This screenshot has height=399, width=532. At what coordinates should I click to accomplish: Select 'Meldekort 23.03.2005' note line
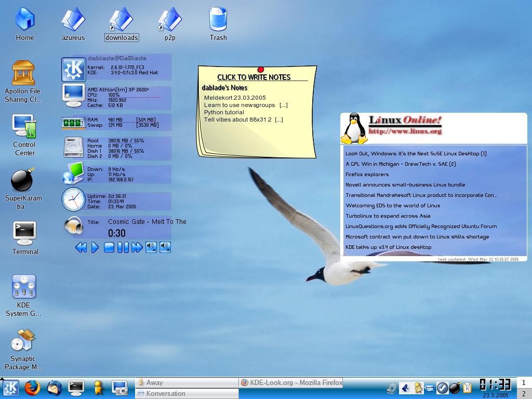(235, 98)
